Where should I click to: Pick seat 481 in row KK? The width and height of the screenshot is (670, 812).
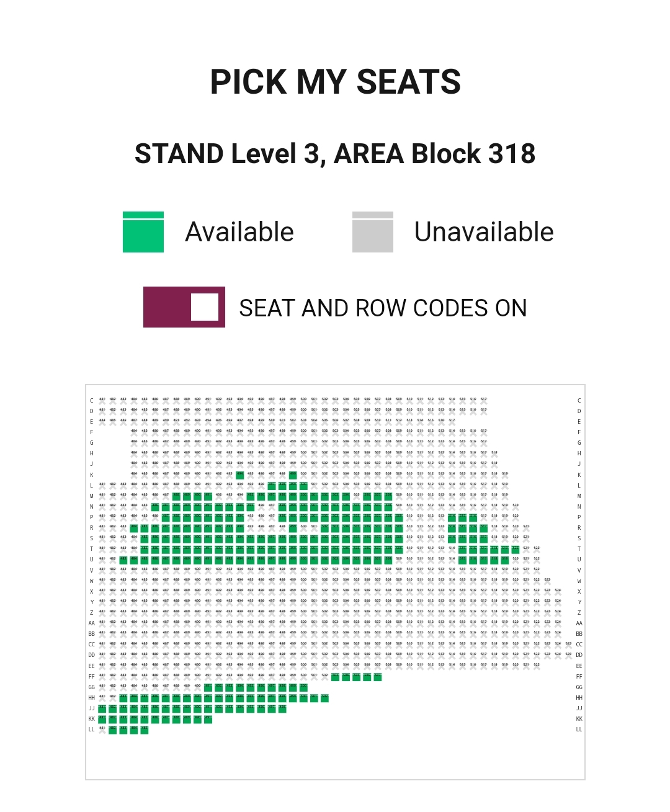(102, 719)
